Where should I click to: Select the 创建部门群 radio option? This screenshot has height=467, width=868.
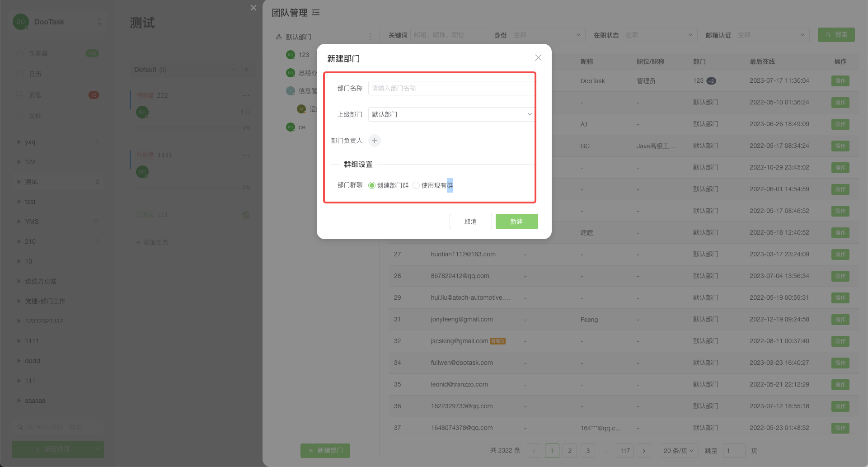pos(372,185)
